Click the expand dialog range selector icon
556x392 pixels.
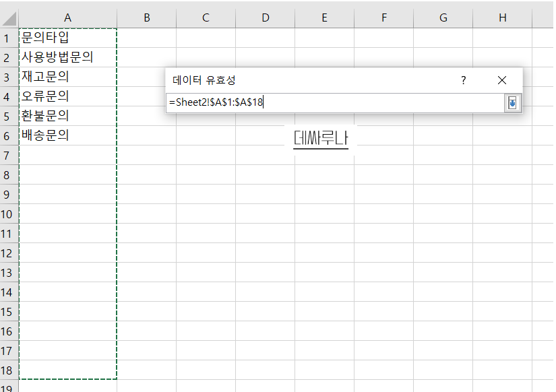[513, 102]
